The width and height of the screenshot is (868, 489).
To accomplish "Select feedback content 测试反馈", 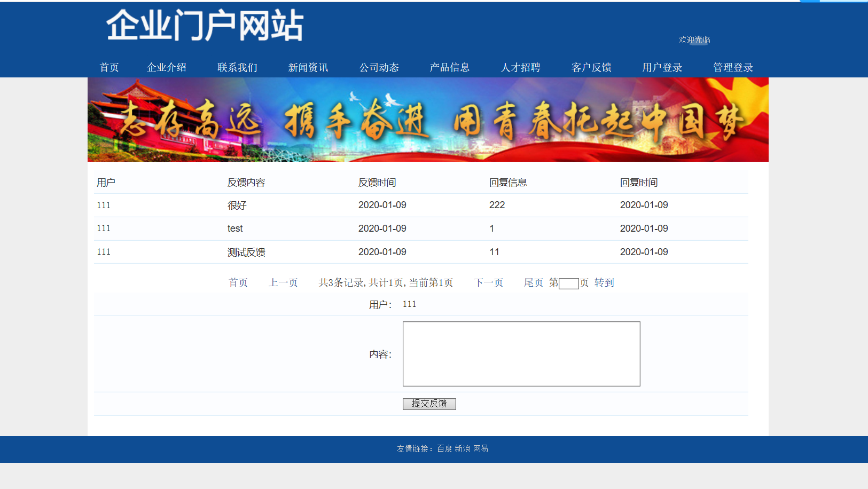I will [246, 252].
